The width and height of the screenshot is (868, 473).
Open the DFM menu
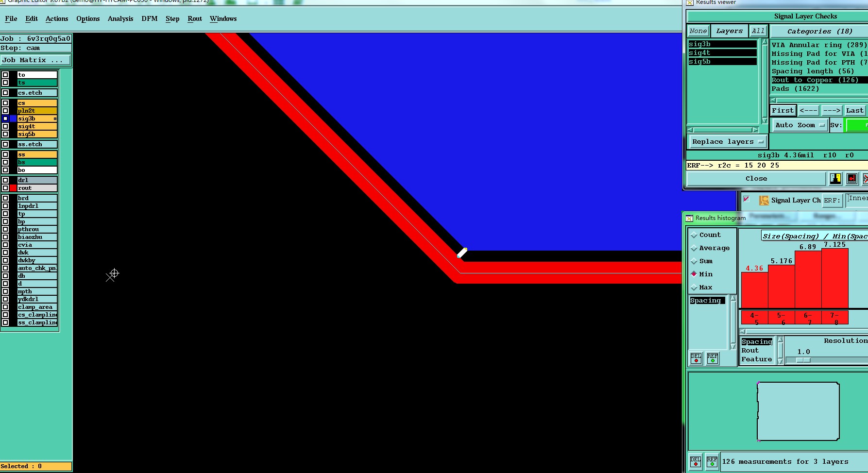point(150,18)
